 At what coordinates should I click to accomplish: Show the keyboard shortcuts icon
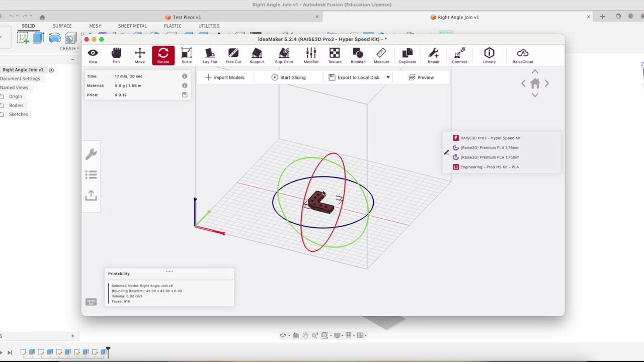[91, 302]
